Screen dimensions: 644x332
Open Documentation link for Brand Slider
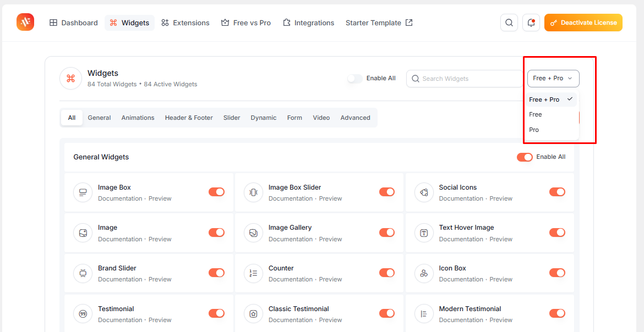tap(120, 279)
